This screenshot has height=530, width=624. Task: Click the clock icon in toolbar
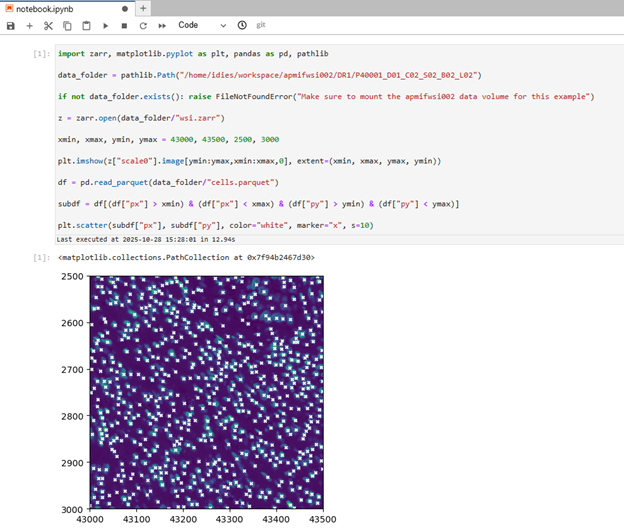[242, 24]
